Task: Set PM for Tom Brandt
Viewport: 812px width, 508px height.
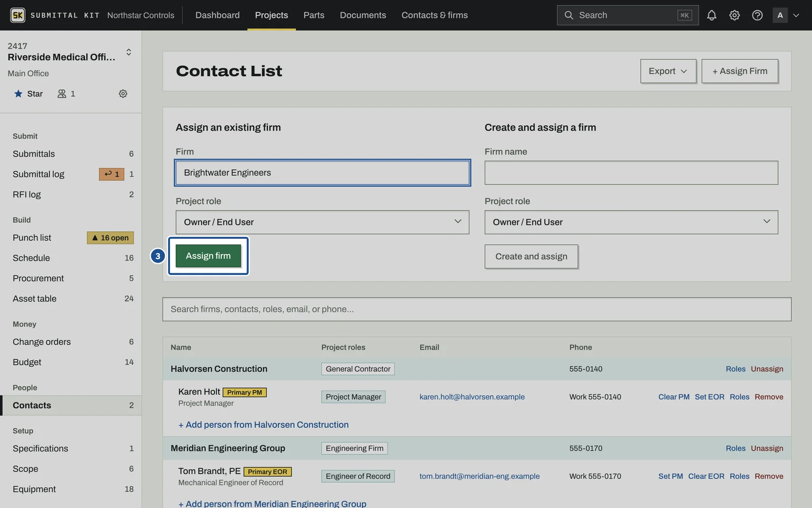Action: tap(670, 476)
